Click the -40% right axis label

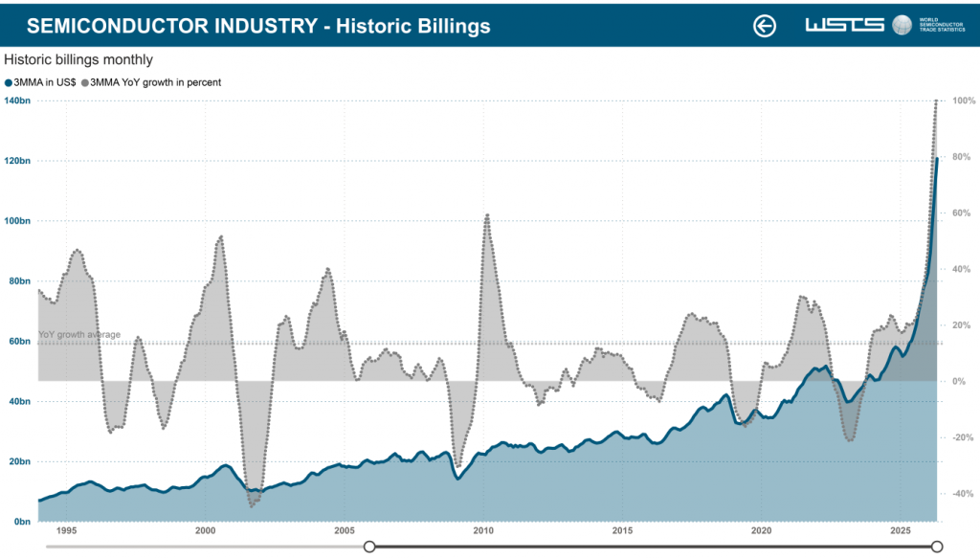[x=963, y=494]
